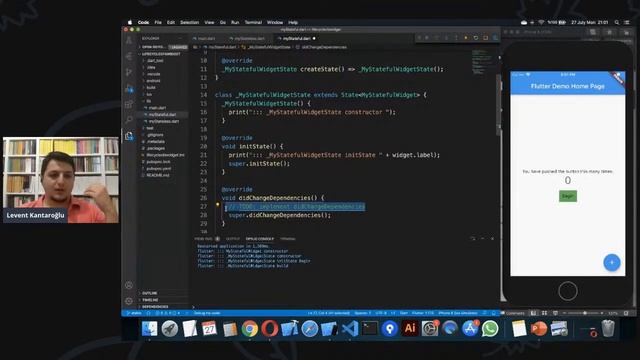
Task: Select the myStateful.dart editor tab
Action: coord(296,38)
